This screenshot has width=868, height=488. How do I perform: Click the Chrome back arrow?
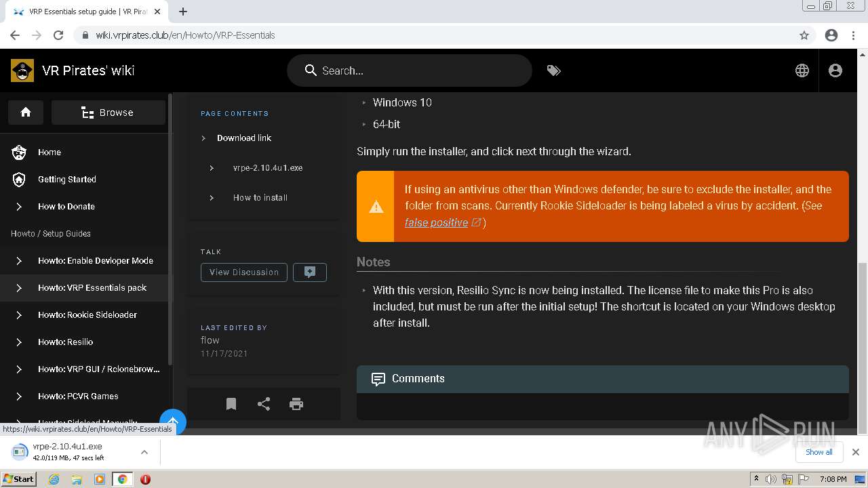15,35
